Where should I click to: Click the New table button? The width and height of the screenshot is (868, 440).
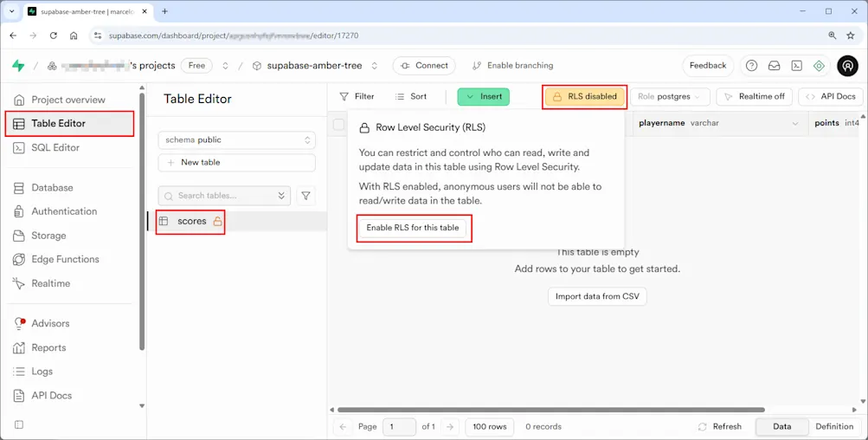(237, 162)
